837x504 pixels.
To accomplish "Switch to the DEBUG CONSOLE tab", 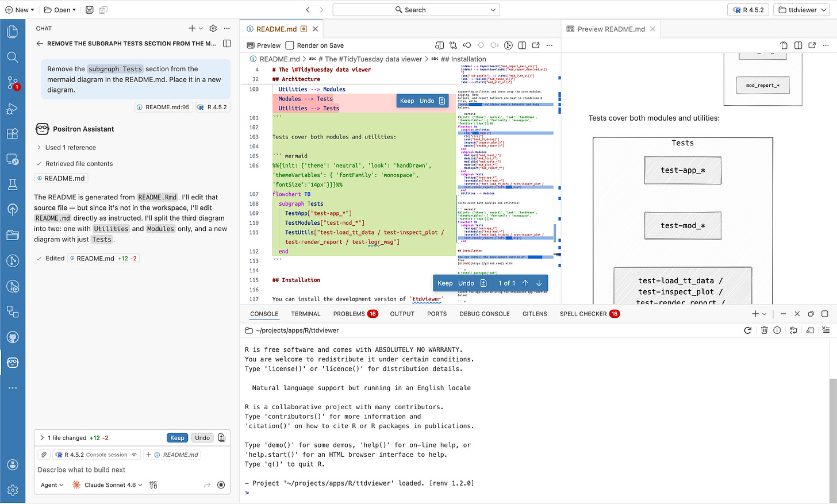I will click(x=485, y=314).
